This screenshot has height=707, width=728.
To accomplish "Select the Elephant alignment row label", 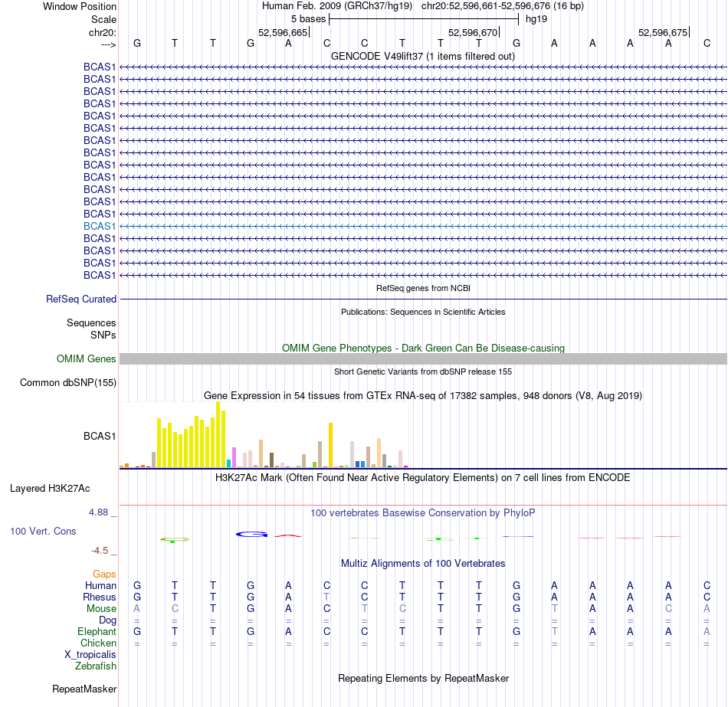I will point(97,631).
